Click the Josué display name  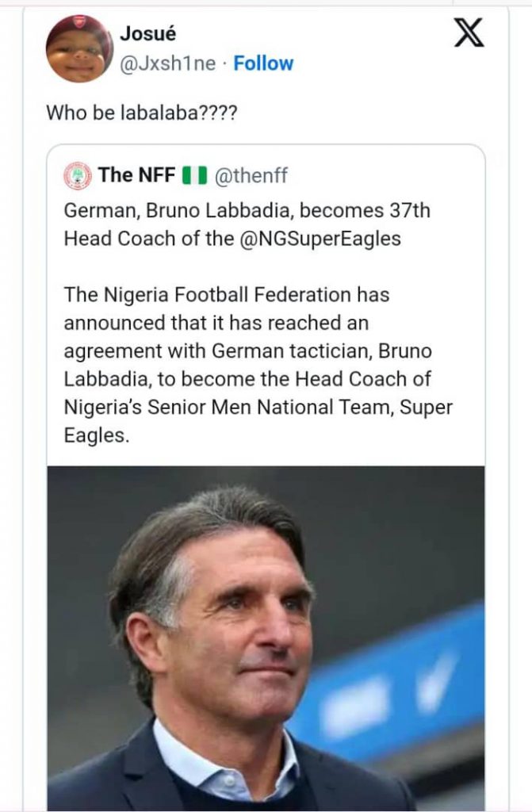[x=146, y=33]
